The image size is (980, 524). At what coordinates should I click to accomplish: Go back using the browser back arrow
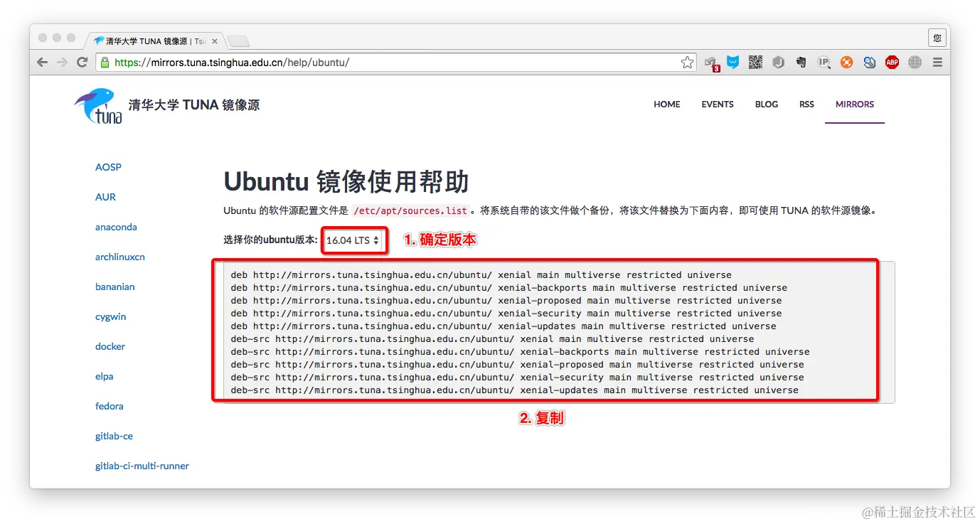pos(43,63)
